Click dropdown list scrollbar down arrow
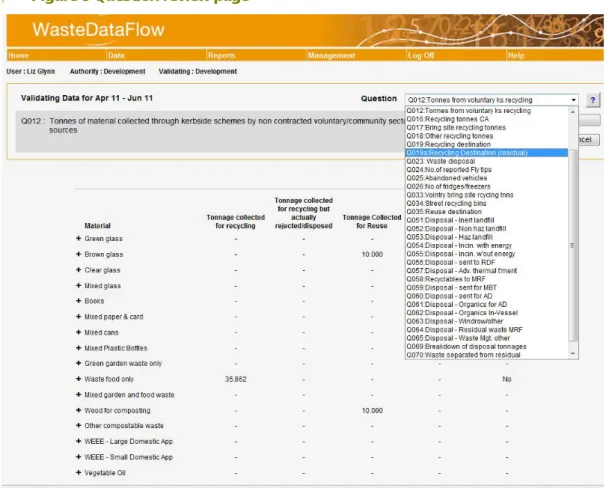This screenshot has width=606, height=488. pyautogui.click(x=573, y=354)
